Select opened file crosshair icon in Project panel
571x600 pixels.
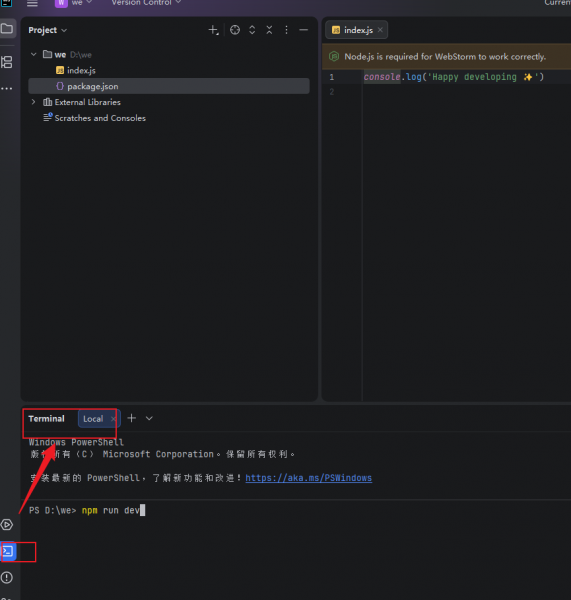point(235,30)
